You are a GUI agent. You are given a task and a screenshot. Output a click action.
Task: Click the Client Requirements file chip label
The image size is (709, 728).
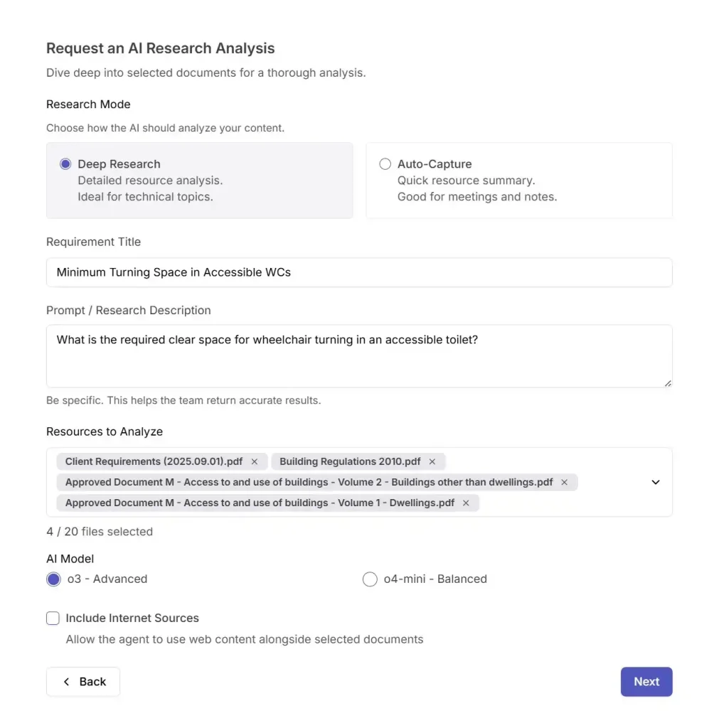[154, 461]
